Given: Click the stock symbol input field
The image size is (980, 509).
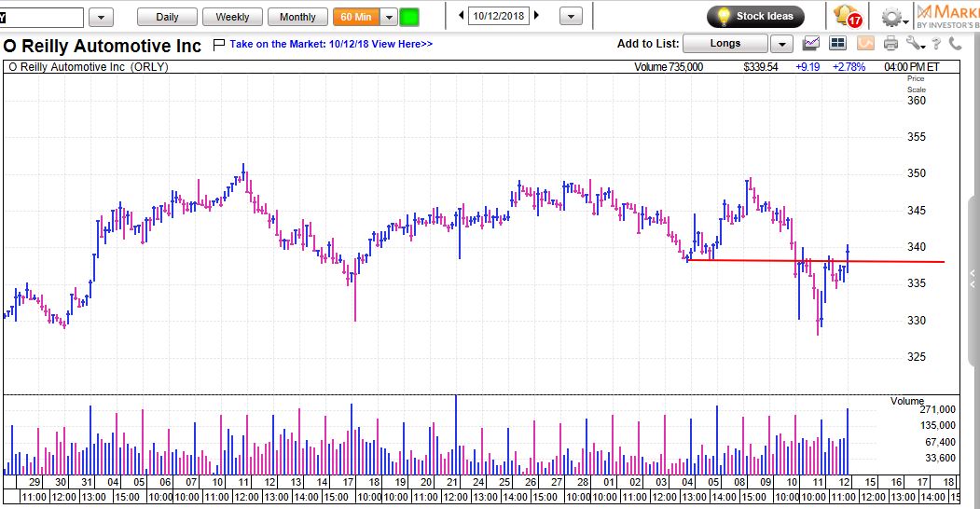Looking at the screenshot, I should [41, 18].
